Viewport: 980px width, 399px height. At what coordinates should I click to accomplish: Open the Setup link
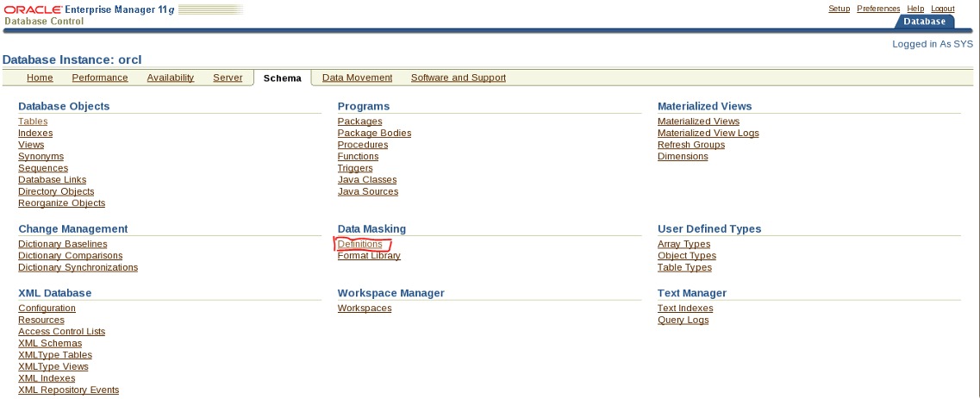840,9
